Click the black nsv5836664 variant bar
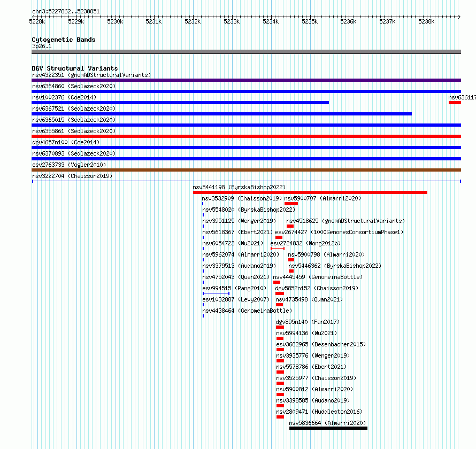This screenshot has height=449, width=476. pyautogui.click(x=328, y=428)
